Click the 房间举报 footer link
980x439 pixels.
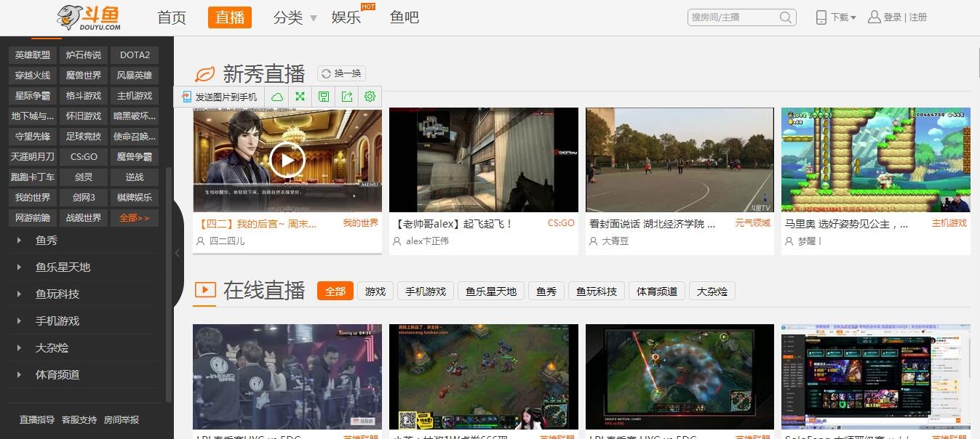tap(121, 420)
